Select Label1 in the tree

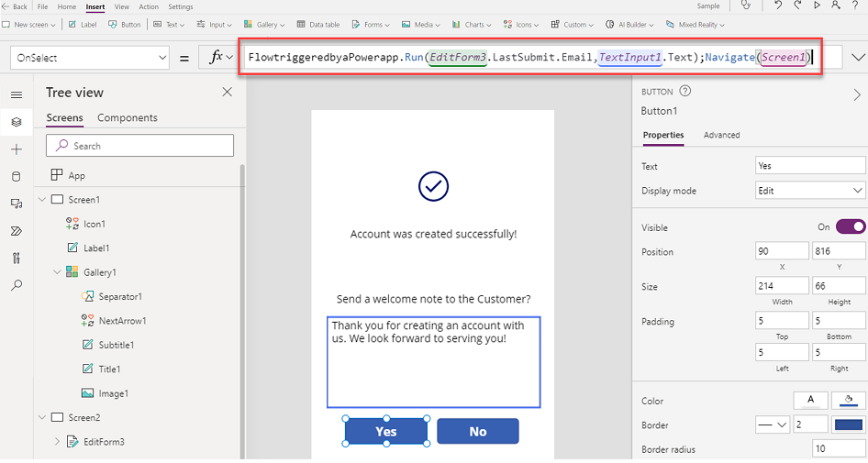(96, 248)
